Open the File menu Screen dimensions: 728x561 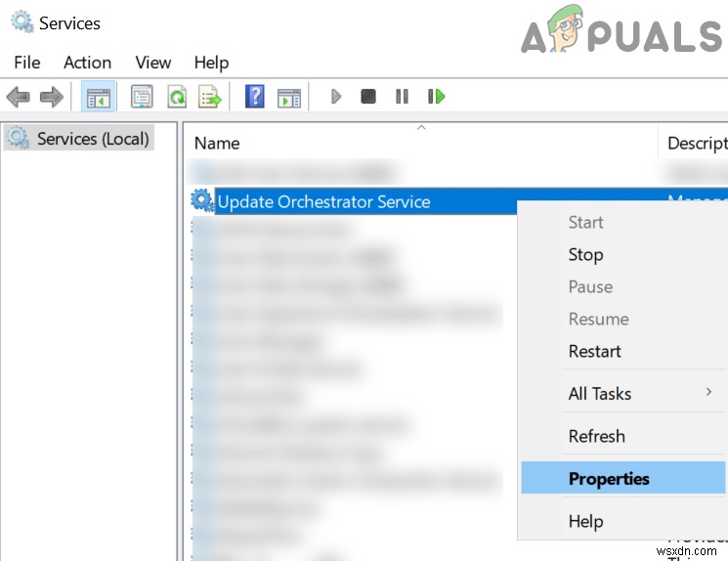(27, 63)
